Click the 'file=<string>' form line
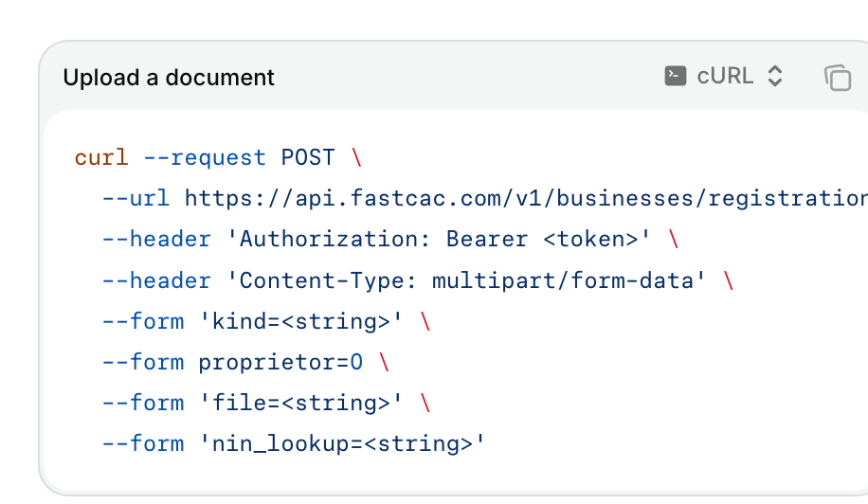868x504 pixels. [x=265, y=403]
